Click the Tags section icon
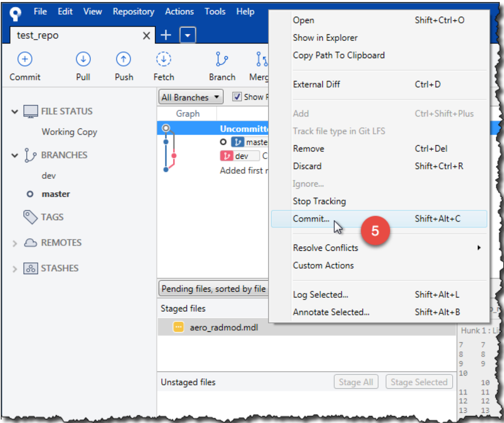504x423 pixels. pos(31,217)
